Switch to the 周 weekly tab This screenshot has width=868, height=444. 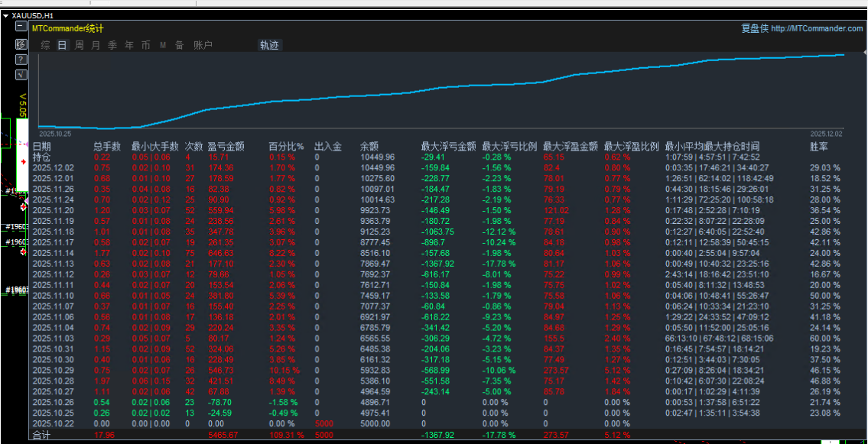tap(77, 44)
